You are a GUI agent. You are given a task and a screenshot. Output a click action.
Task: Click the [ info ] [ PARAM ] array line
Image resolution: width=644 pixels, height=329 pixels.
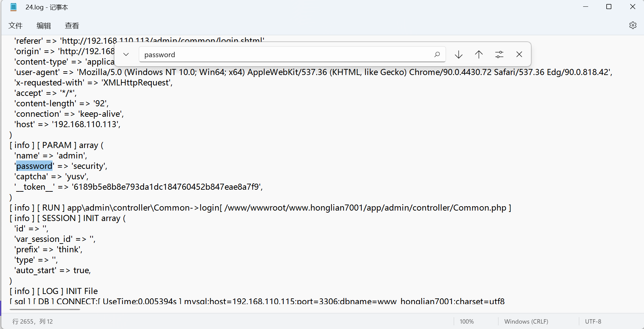click(x=57, y=145)
